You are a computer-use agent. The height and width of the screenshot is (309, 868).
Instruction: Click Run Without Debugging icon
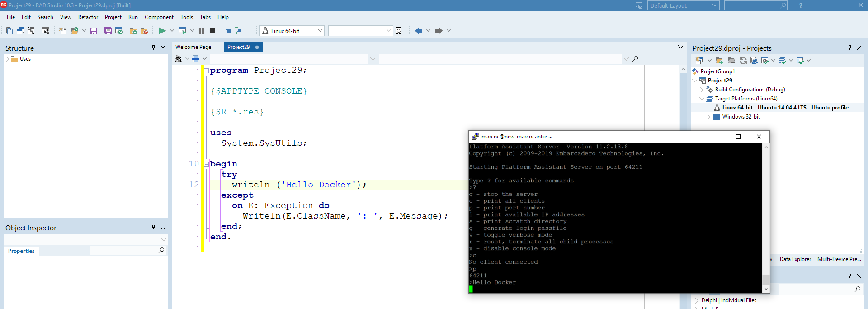coord(183,31)
